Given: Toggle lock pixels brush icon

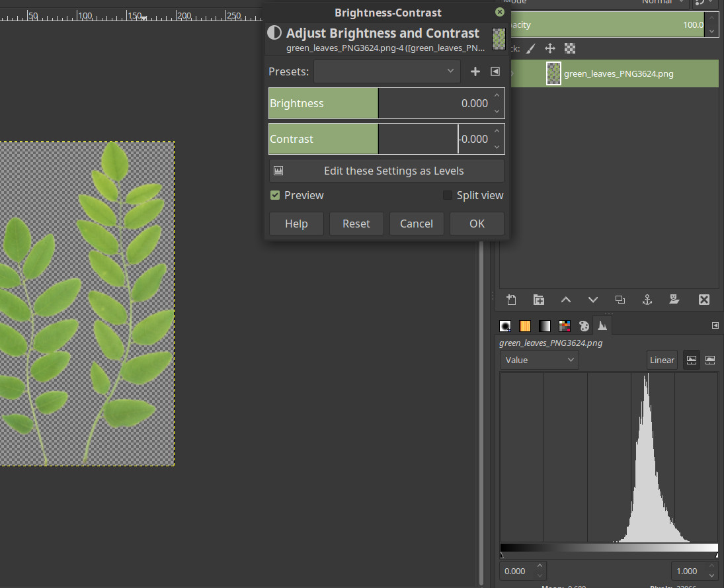Looking at the screenshot, I should coord(531,48).
